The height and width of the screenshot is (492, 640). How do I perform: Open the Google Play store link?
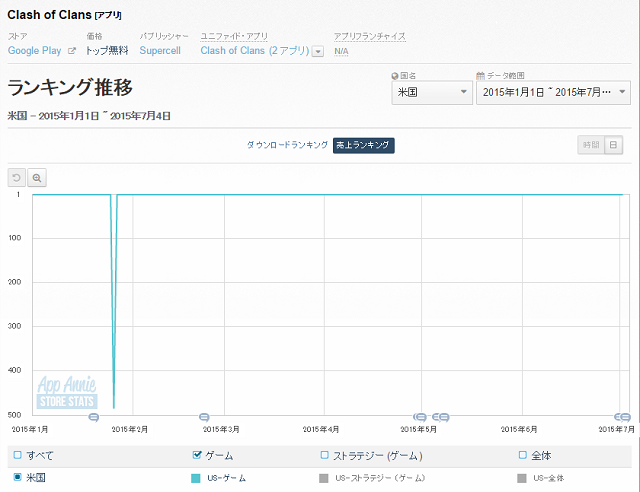click(34, 51)
